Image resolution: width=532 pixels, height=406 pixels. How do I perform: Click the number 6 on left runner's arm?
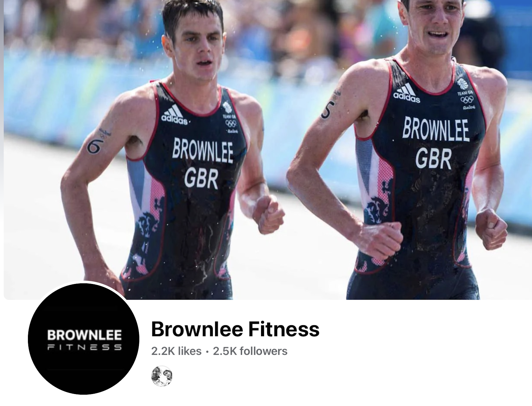[x=94, y=146]
